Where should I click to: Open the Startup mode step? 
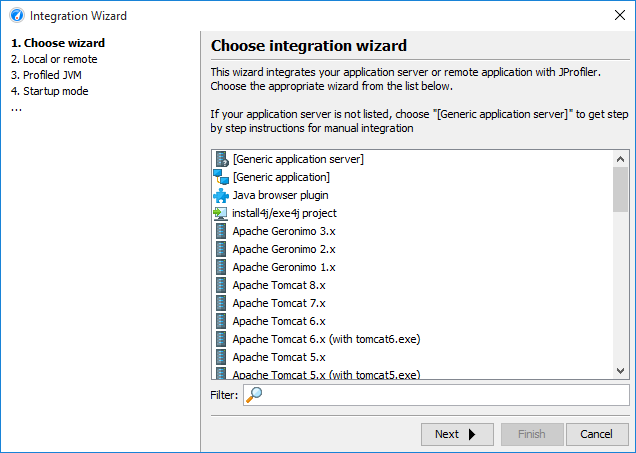click(49, 91)
